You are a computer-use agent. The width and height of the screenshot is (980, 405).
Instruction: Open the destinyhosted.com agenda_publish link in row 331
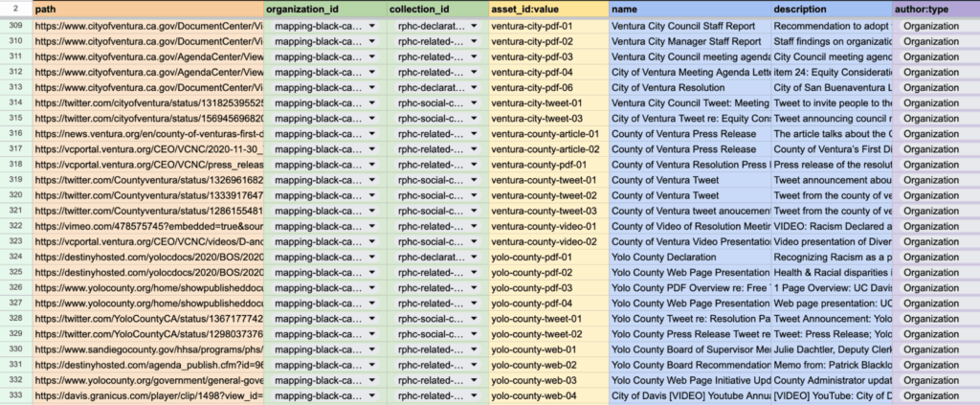coord(148,365)
